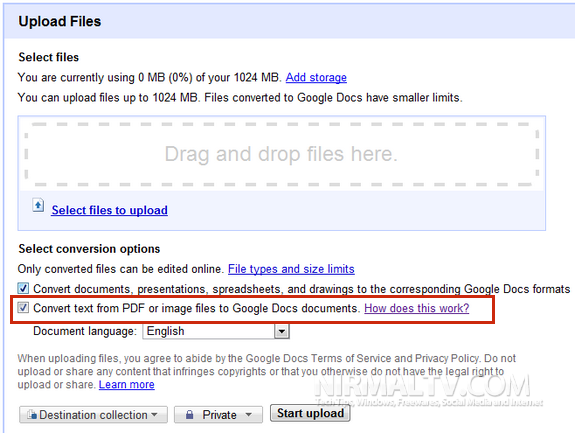Click the folder icon on Destination collection

tap(32, 415)
